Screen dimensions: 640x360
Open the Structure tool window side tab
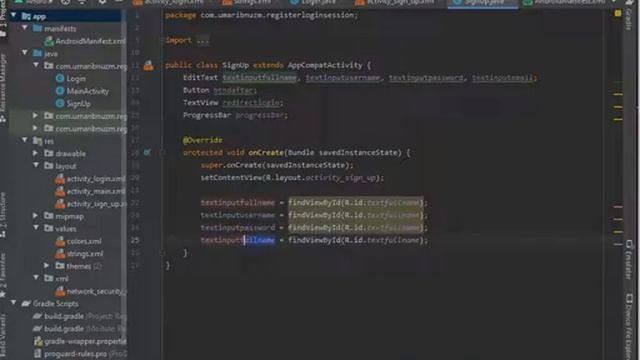point(3,216)
